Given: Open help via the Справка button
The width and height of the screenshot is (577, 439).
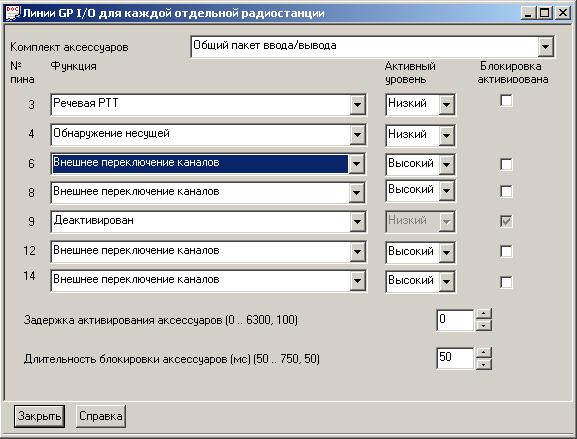Looking at the screenshot, I should [x=101, y=416].
